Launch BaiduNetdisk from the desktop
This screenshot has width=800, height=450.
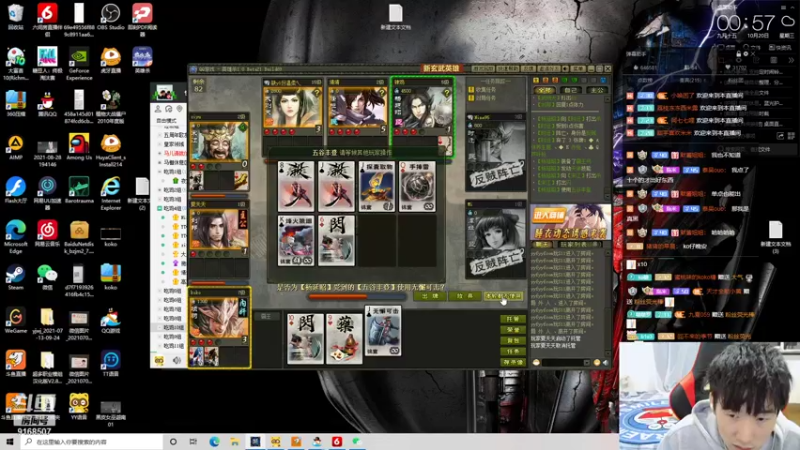pyautogui.click(x=79, y=237)
